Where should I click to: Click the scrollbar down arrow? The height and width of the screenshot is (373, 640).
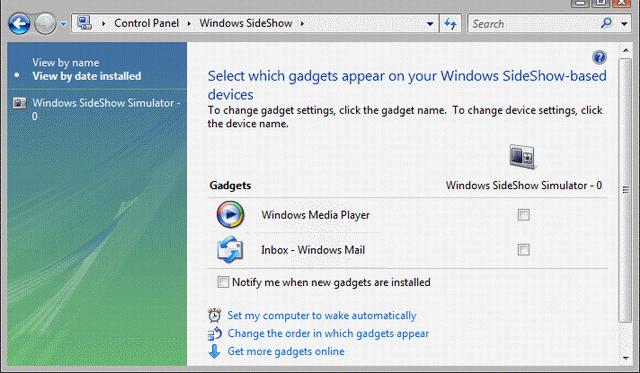(625, 358)
